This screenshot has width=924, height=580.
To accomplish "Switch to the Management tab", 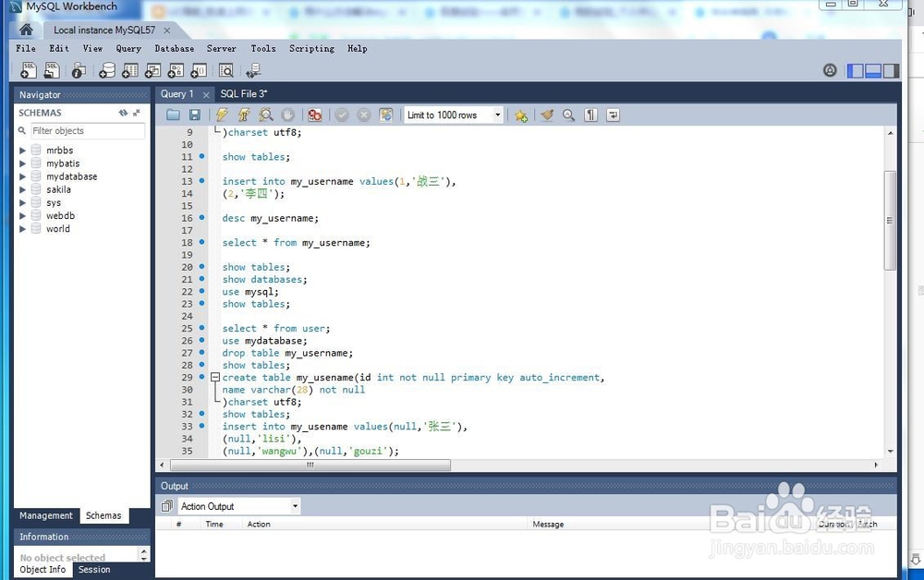I will (x=46, y=515).
